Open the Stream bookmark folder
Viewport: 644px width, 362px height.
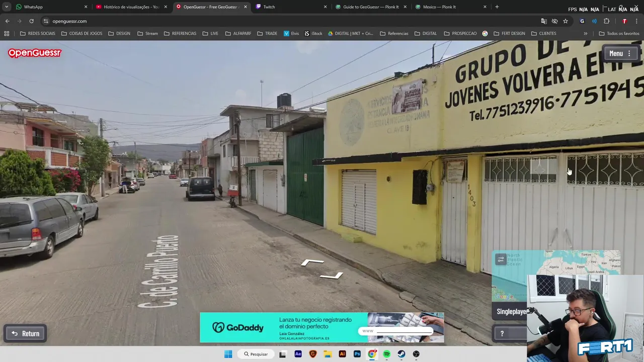[x=147, y=33]
